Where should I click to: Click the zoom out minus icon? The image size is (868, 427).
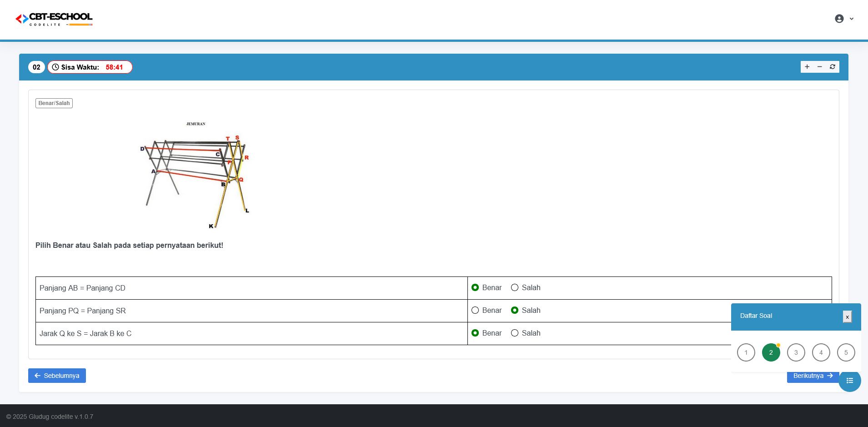(x=819, y=67)
